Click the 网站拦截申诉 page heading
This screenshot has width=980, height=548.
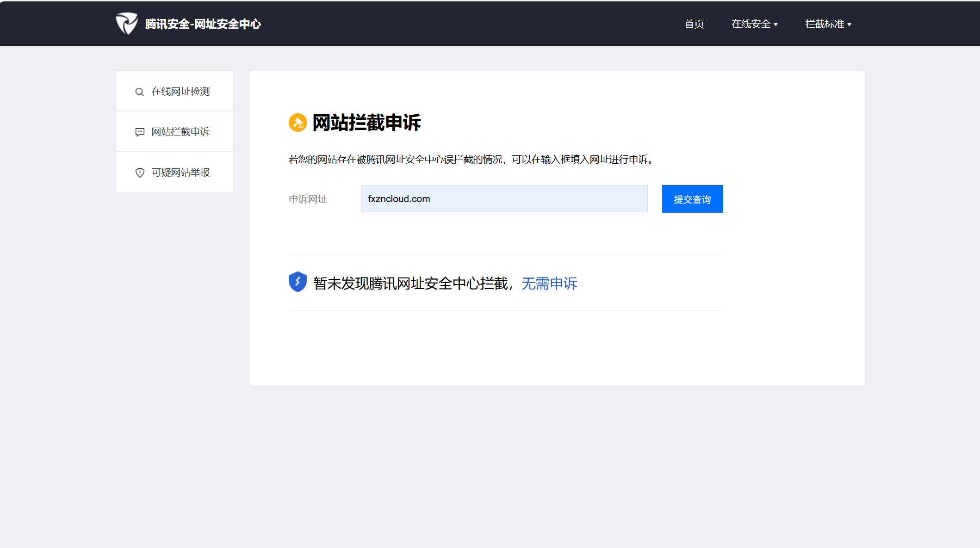coord(366,123)
